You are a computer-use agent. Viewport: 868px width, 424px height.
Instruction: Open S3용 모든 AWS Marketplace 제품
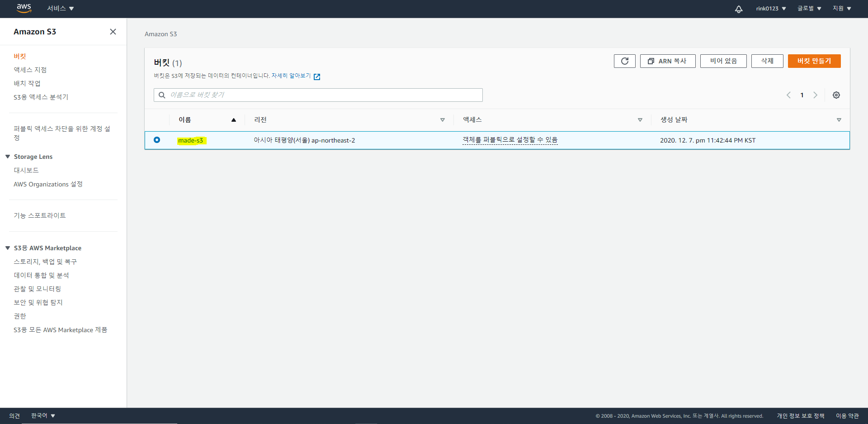tap(61, 330)
